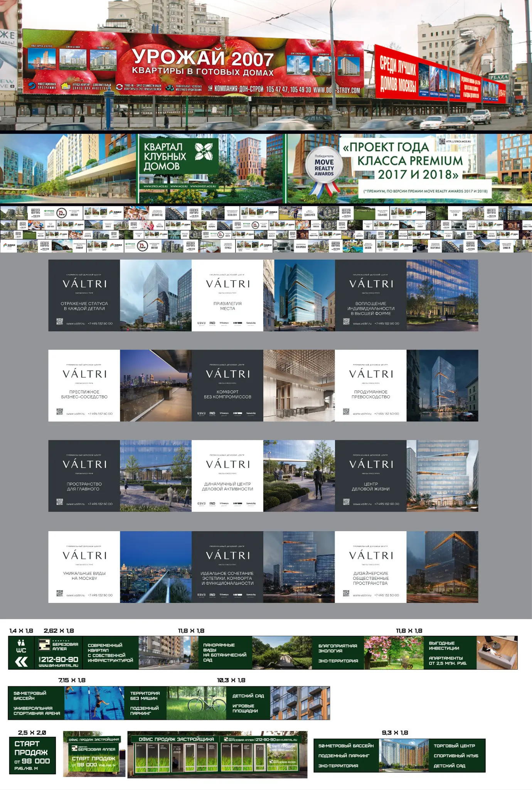This screenshot has width=532, height=790.
Task: Click the VALTRI logo above "Комфорт без компромиссов"
Action: [x=228, y=374]
